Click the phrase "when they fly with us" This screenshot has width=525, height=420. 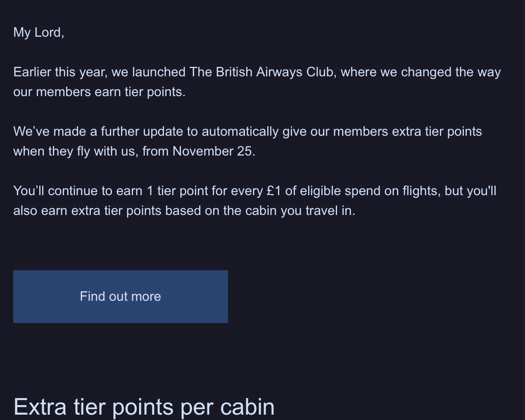[x=74, y=151]
